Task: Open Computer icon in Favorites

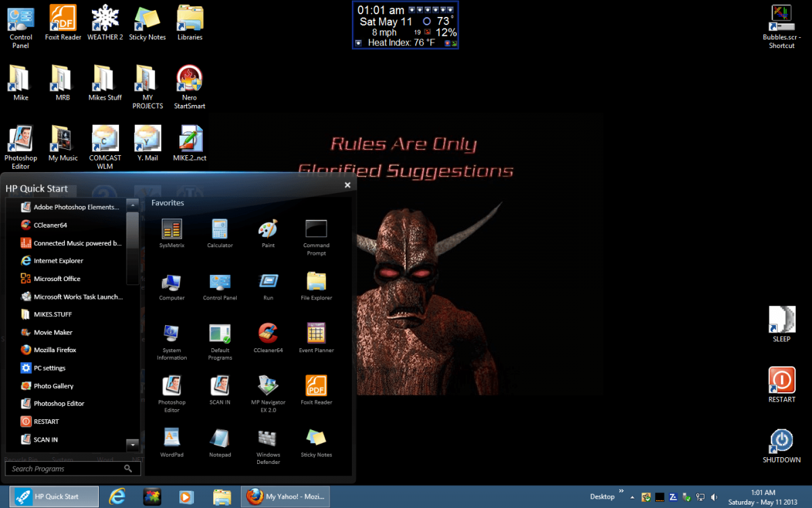Action: 172,287
